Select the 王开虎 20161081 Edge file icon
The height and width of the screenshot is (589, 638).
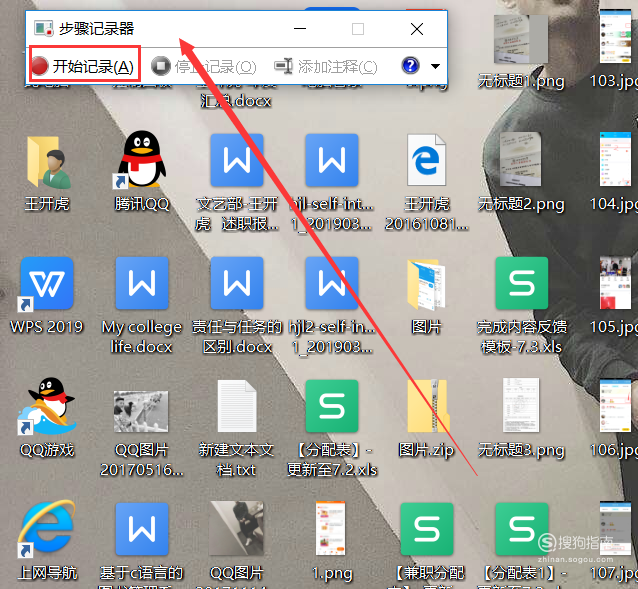(426, 160)
